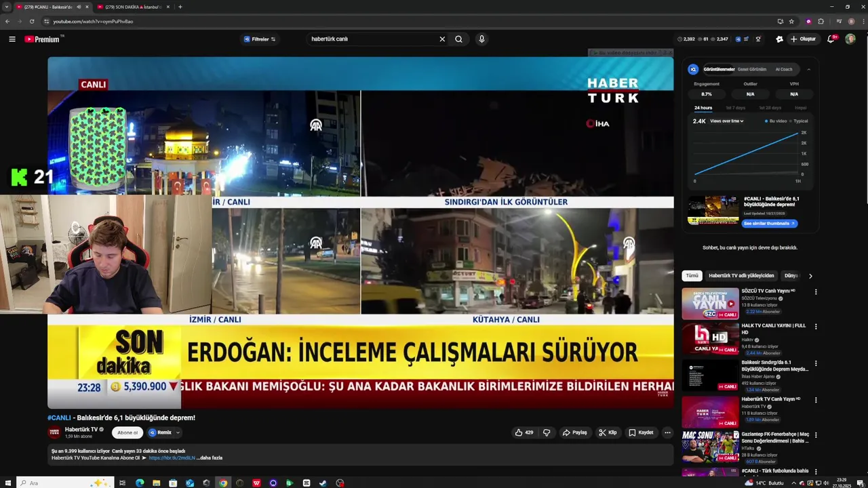Open more options for HALK TV video
This screenshot has width=868, height=488.
(x=816, y=327)
